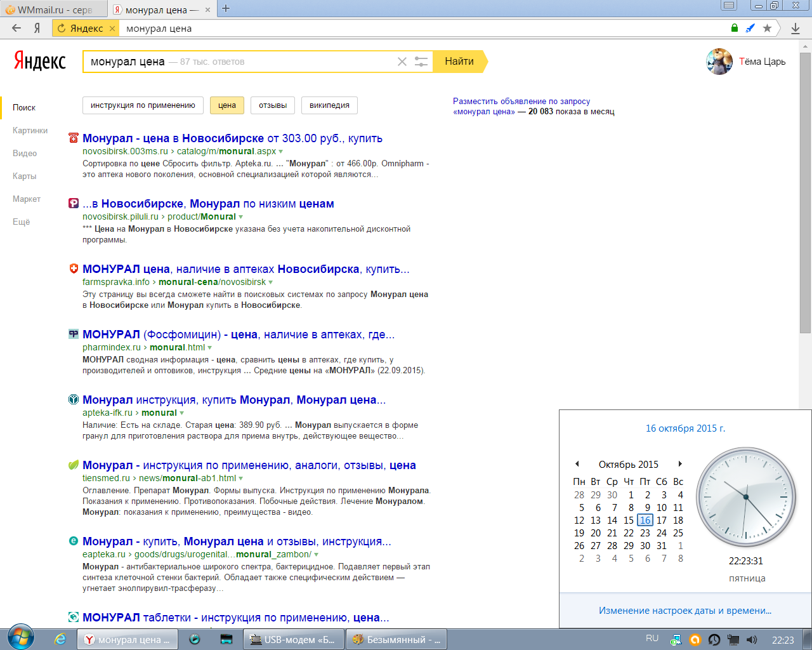This screenshot has width=812, height=650.
Task: Click the pharmindex.ru result favicon
Action: [x=74, y=334]
